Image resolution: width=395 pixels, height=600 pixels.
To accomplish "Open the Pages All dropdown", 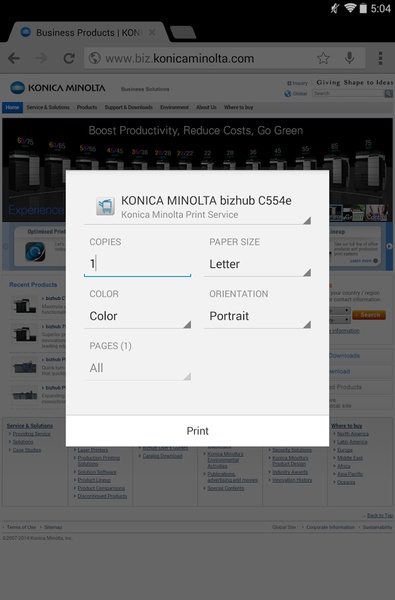I will pos(137,368).
